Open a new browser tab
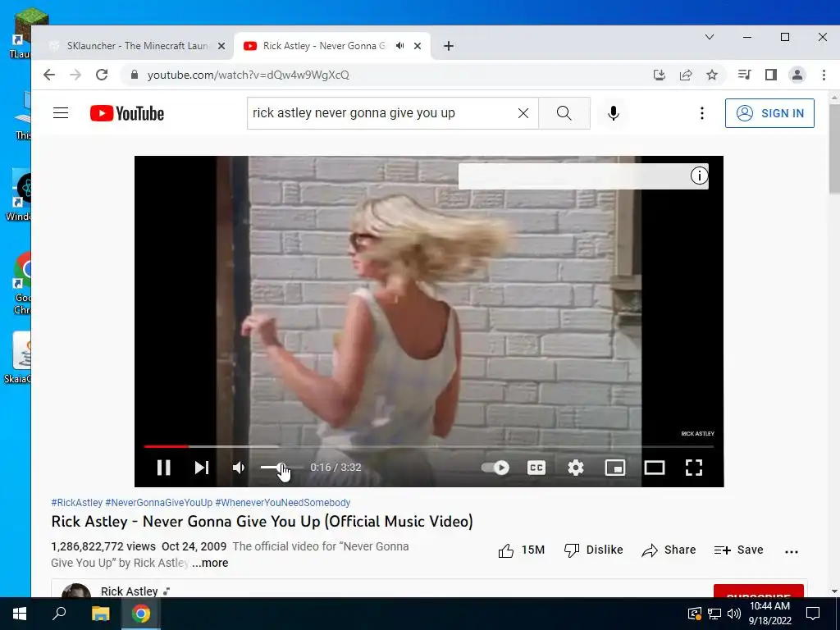 [x=449, y=46]
